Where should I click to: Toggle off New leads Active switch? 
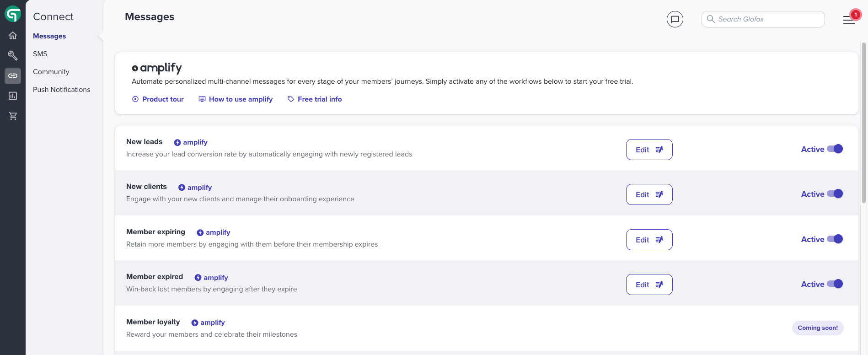[835, 149]
